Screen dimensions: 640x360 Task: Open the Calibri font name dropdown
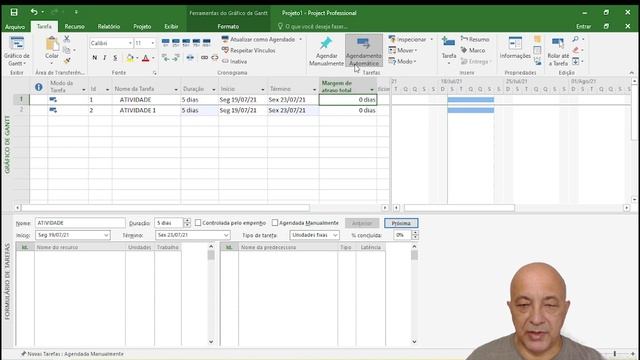(130, 43)
